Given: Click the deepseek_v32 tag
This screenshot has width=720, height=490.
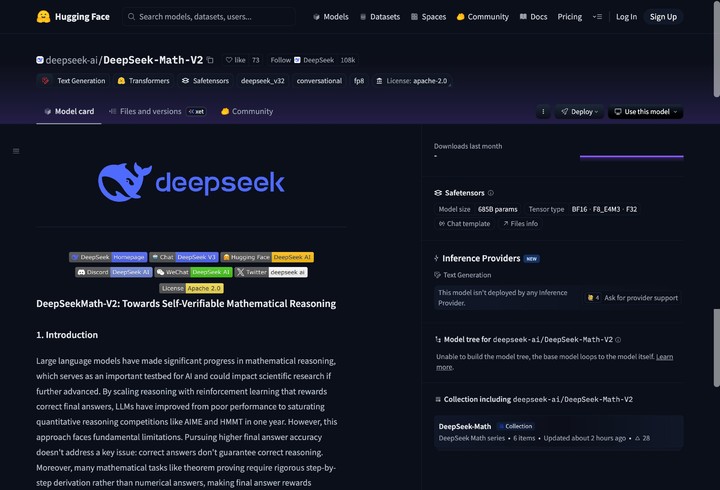Looking at the screenshot, I should 263,81.
